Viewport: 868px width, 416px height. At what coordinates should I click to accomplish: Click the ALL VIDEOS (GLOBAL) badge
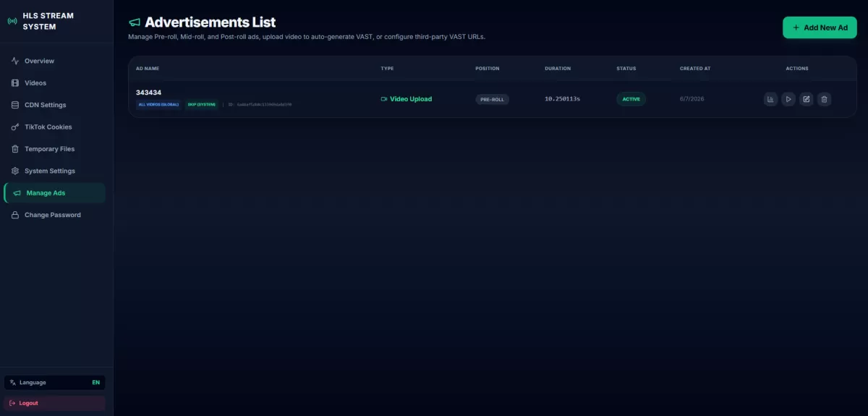pos(158,104)
